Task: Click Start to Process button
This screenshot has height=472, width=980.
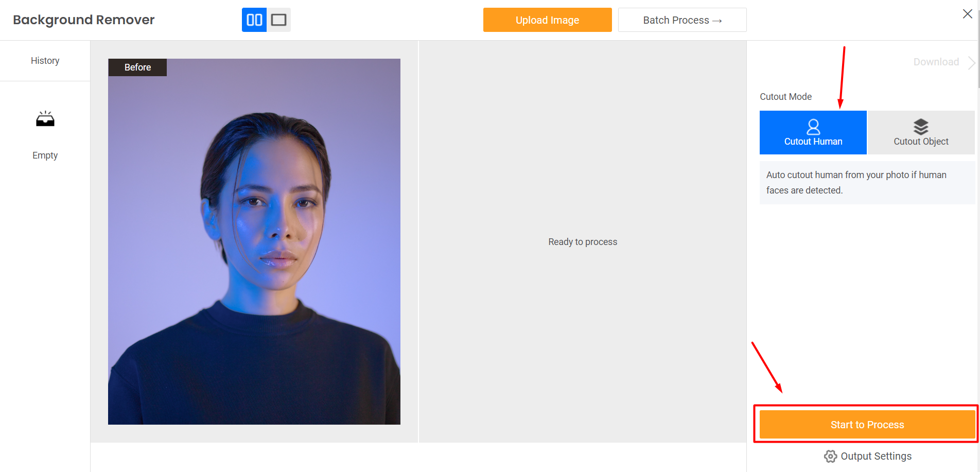Action: pyautogui.click(x=867, y=425)
